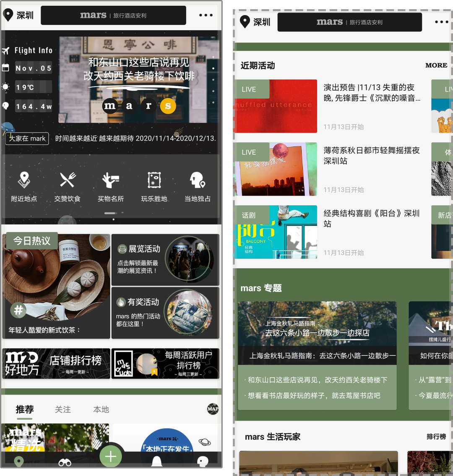The width and height of the screenshot is (453, 476).
Task: Tap bottom nav alien profile icon
Action: [203, 461]
